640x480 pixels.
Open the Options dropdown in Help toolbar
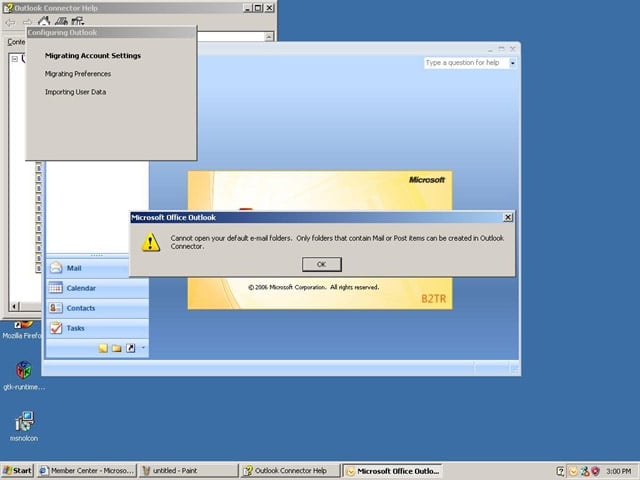click(78, 21)
